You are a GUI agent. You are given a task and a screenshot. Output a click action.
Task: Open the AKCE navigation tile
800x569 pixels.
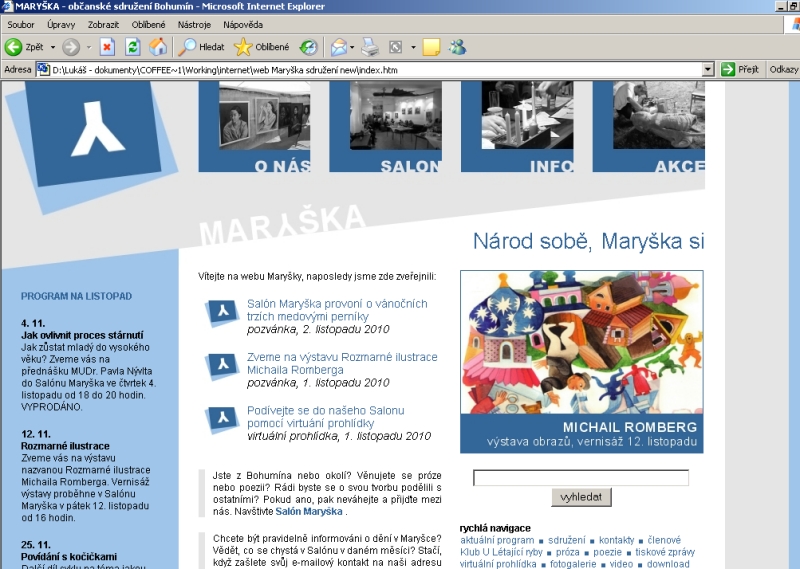pyautogui.click(x=648, y=127)
